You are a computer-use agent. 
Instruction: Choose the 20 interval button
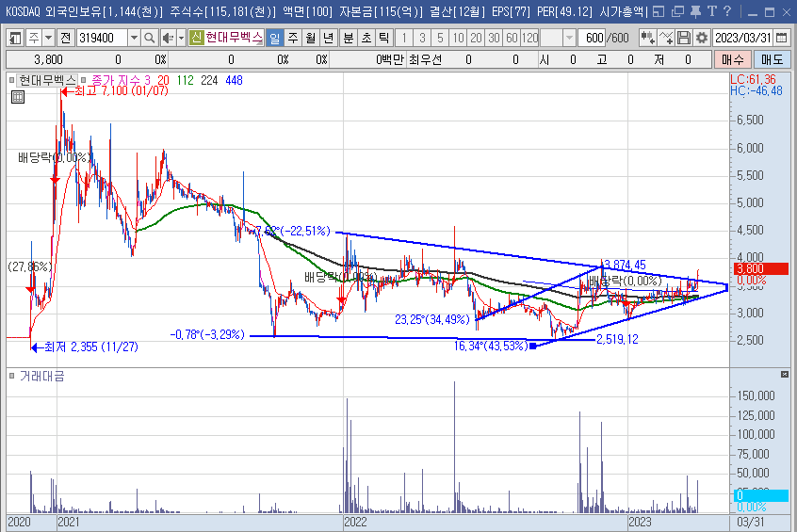click(476, 38)
